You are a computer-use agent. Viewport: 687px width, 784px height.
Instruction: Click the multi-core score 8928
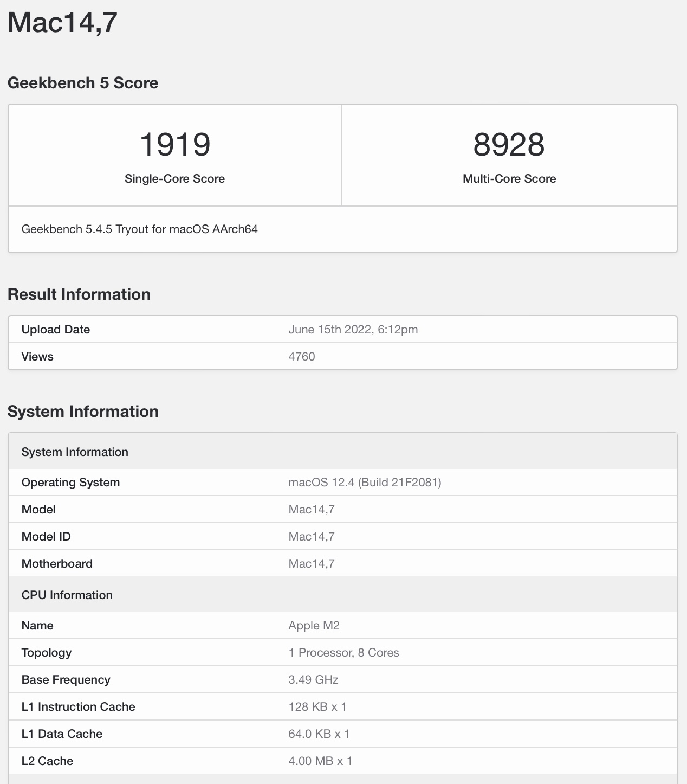coord(509,145)
